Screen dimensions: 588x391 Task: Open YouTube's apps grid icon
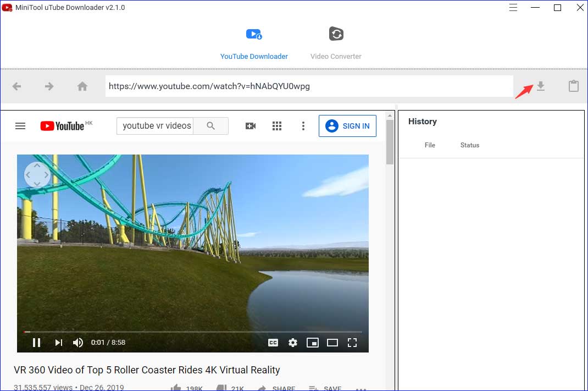click(x=277, y=125)
